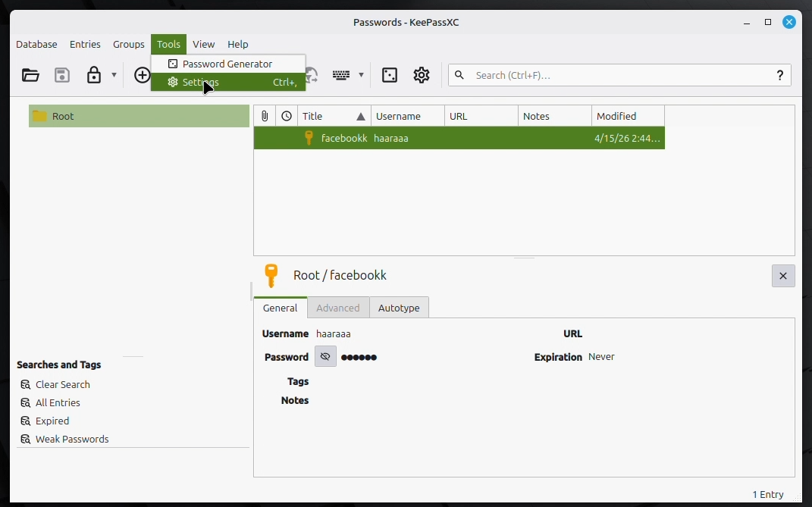Click into the search input field
812x507 pixels.
[x=614, y=75]
